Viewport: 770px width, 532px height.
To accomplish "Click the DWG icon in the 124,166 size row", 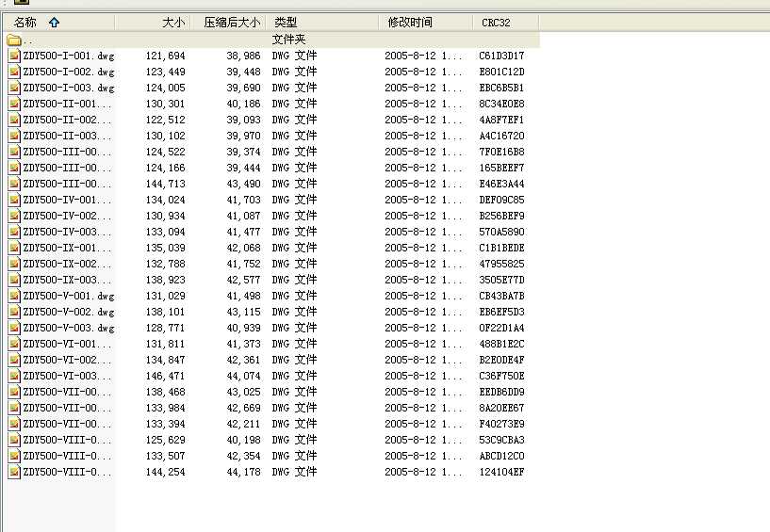I will (x=14, y=168).
